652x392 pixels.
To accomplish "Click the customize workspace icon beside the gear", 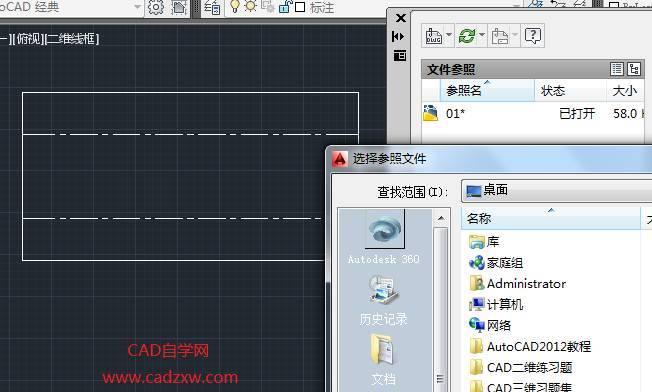I will pyautogui.click(x=179, y=7).
